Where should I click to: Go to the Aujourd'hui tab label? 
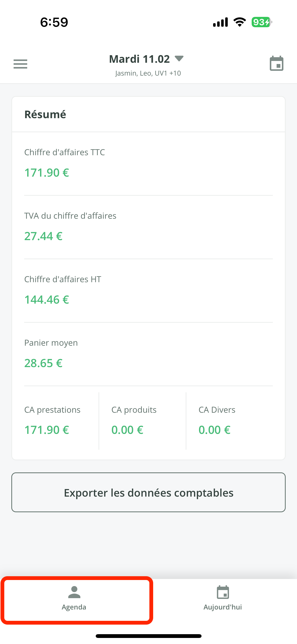click(x=223, y=607)
